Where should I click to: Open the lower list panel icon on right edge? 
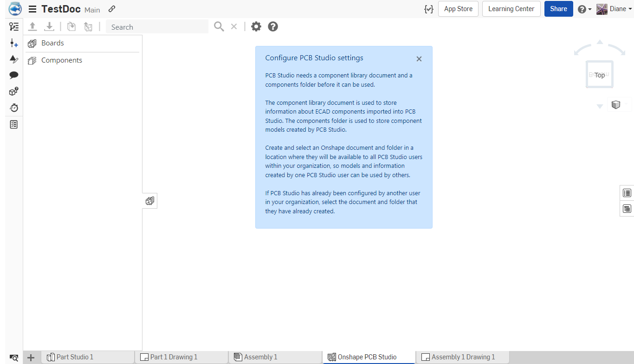tap(627, 209)
